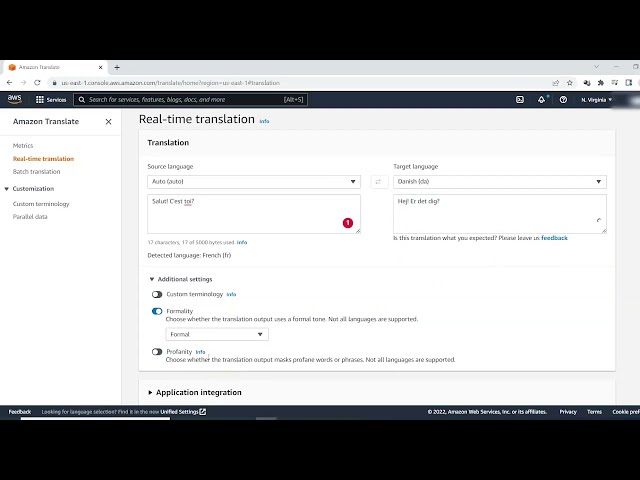Enable the Custom terminology toggle
The width and height of the screenshot is (640, 480).
click(x=157, y=294)
